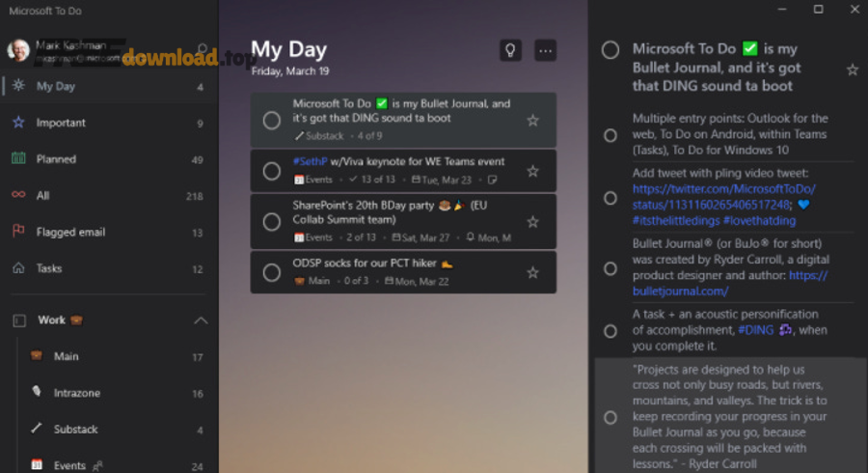The image size is (868, 473).
Task: Click the search magnifier in sidebar
Action: tap(203, 48)
